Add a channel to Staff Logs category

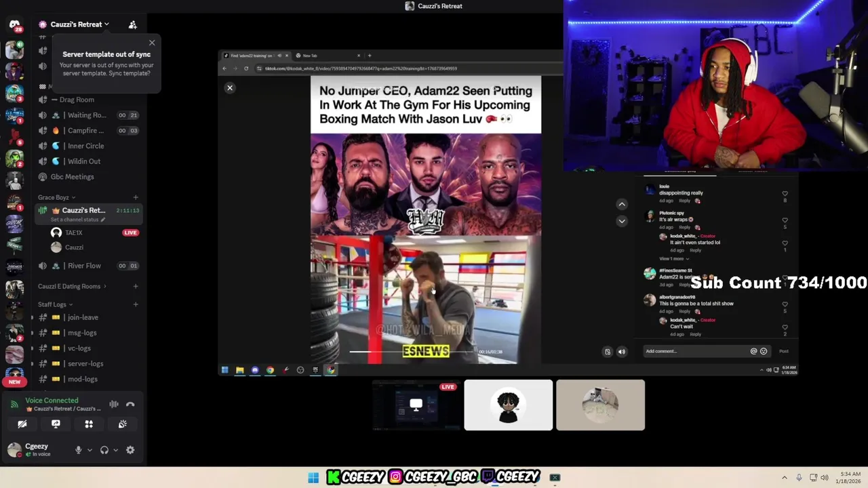pyautogui.click(x=136, y=304)
